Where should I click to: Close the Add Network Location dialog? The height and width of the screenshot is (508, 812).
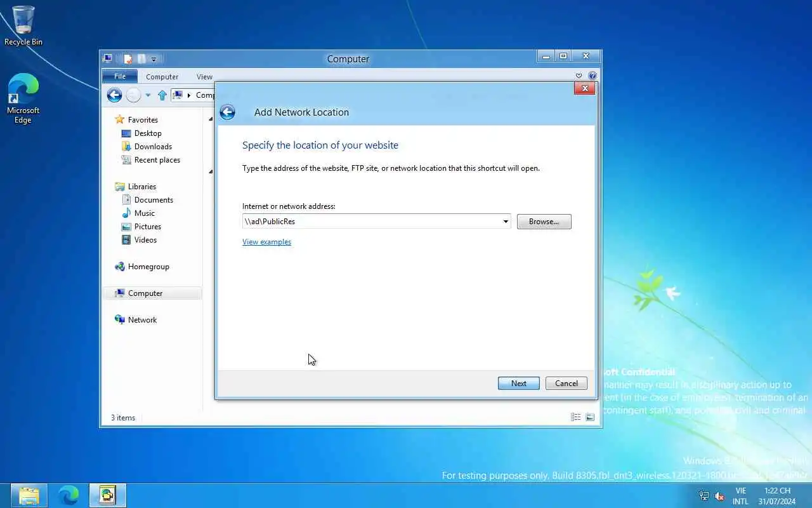[x=585, y=88]
